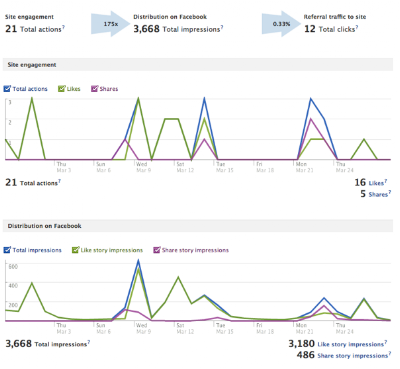Toggle Share story impressions checkbox

(157, 250)
